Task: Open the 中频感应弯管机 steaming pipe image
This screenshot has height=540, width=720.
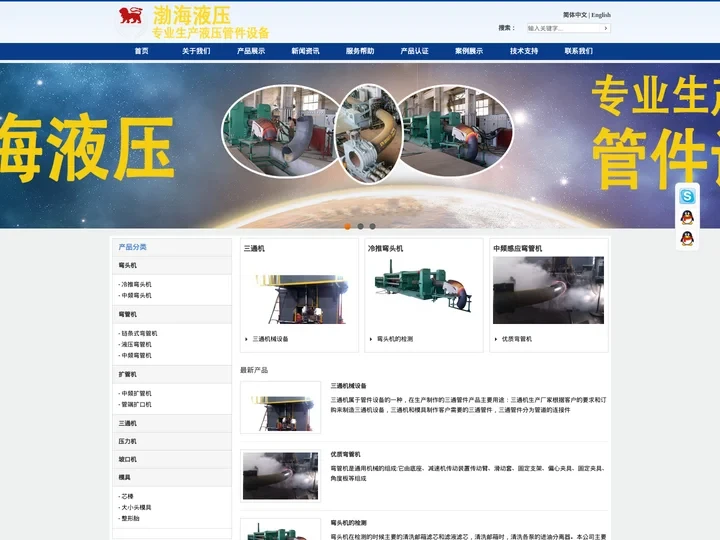Action: (x=548, y=290)
